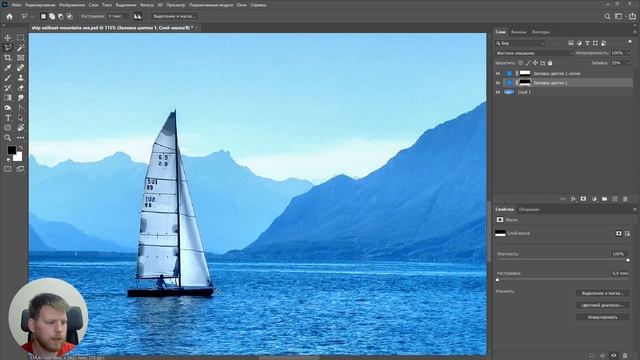Screen dimensions: 640x360
Task: Open the Edit Toolbar three-dots button
Action: tap(20, 138)
